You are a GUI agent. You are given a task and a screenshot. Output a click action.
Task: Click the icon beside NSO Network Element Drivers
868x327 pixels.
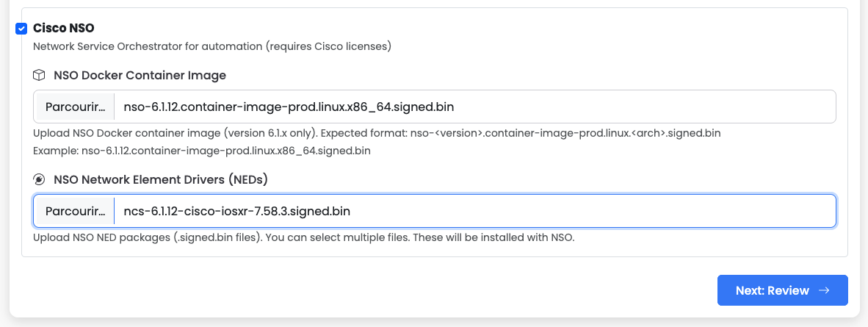(x=39, y=179)
